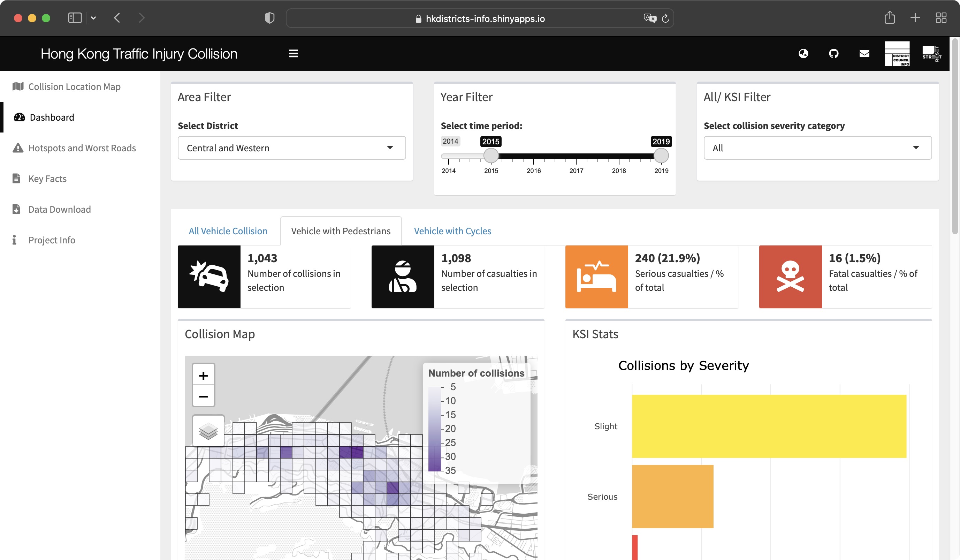Click the Project Info sidebar link
The height and width of the screenshot is (560, 960).
tap(52, 239)
